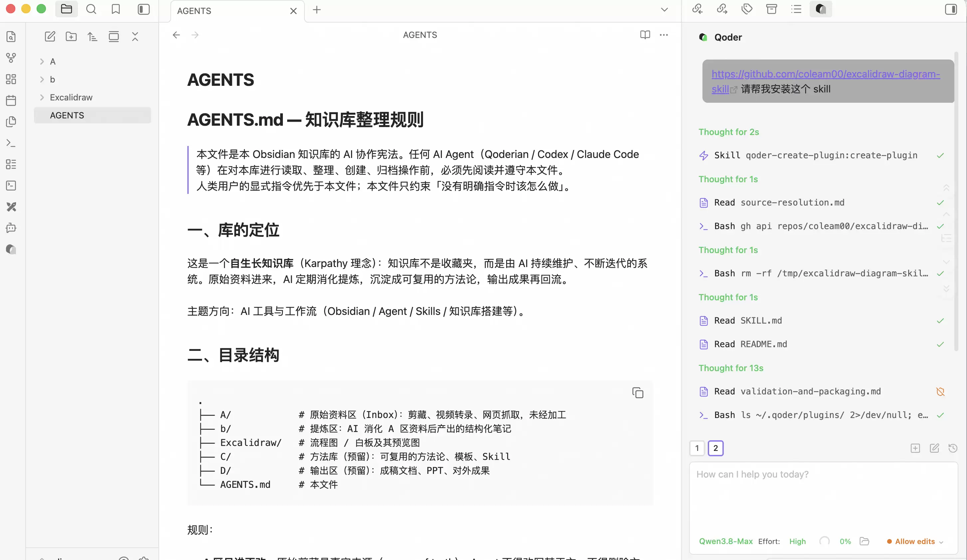This screenshot has width=967, height=560.
Task: Open the tags panel icon
Action: 747,9
